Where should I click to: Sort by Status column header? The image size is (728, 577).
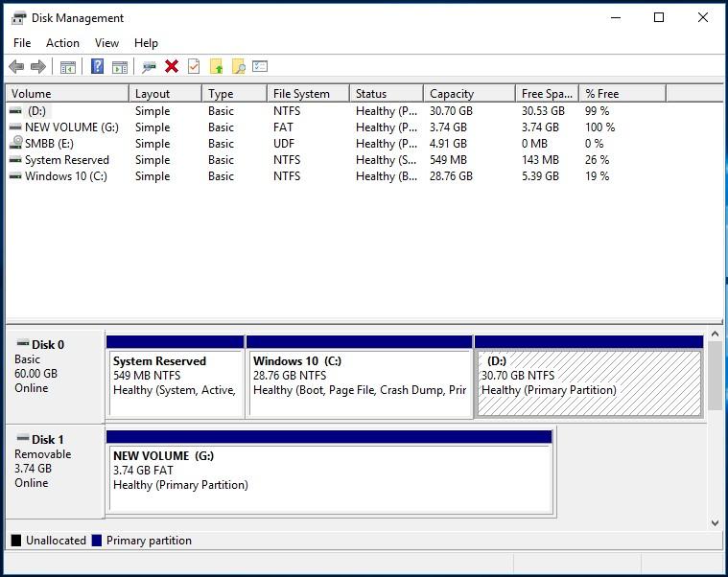coord(387,94)
